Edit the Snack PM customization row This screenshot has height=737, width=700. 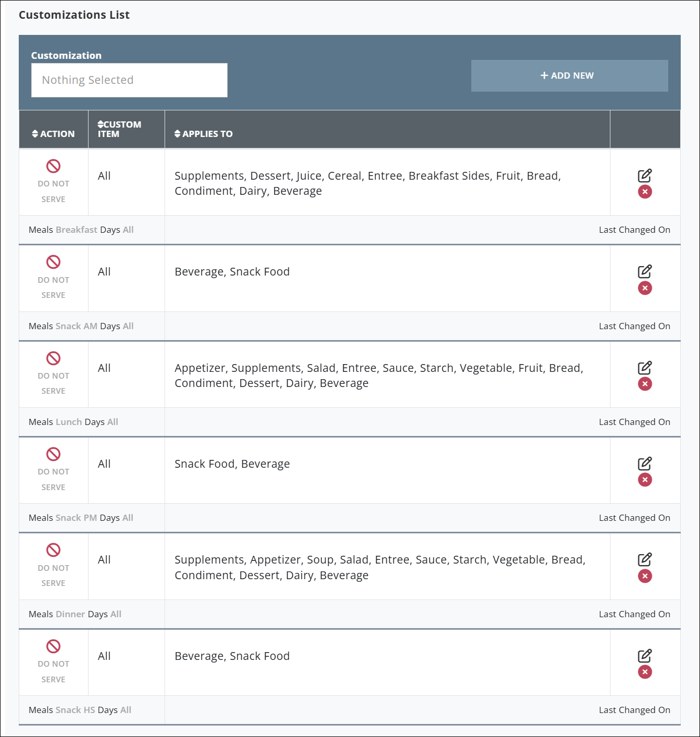click(x=645, y=464)
